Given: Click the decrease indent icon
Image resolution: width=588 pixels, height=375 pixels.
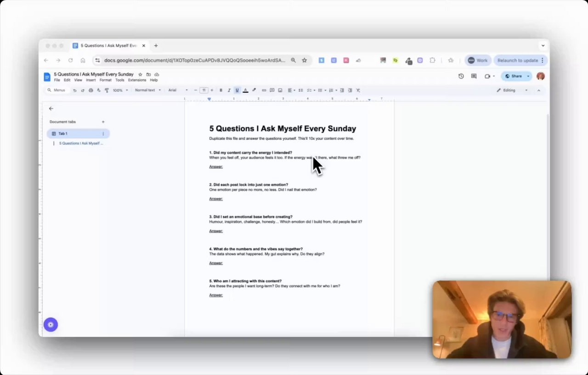Looking at the screenshot, I should (x=342, y=90).
